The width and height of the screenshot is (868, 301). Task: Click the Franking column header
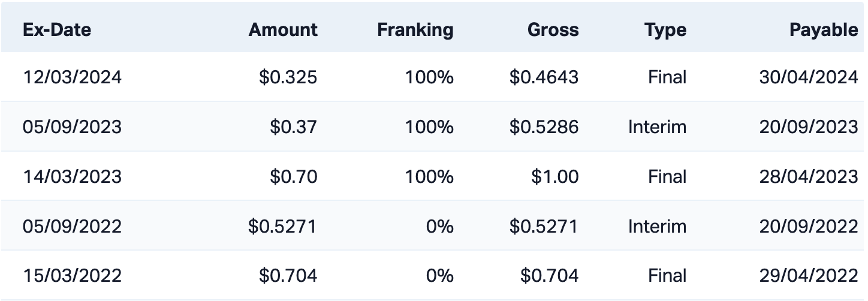click(x=415, y=30)
